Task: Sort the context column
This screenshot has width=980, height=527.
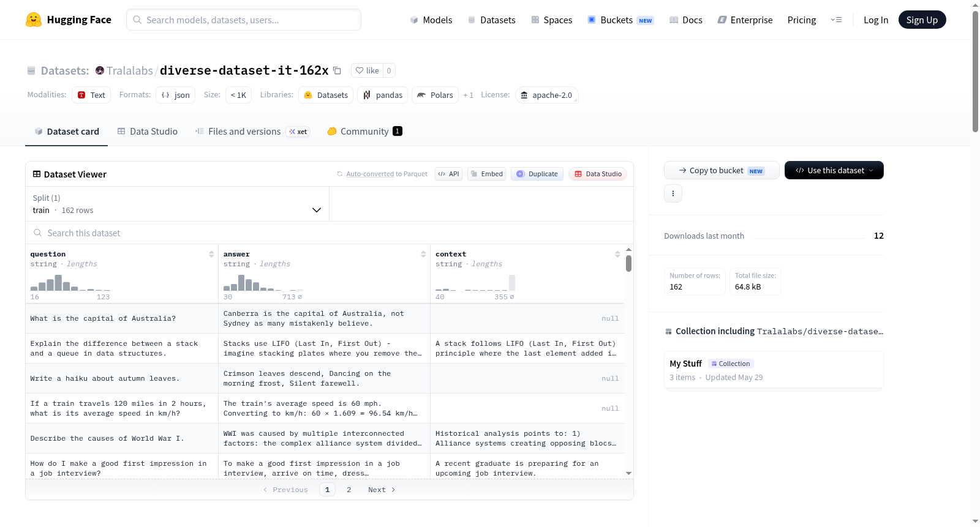Action: click(x=617, y=254)
